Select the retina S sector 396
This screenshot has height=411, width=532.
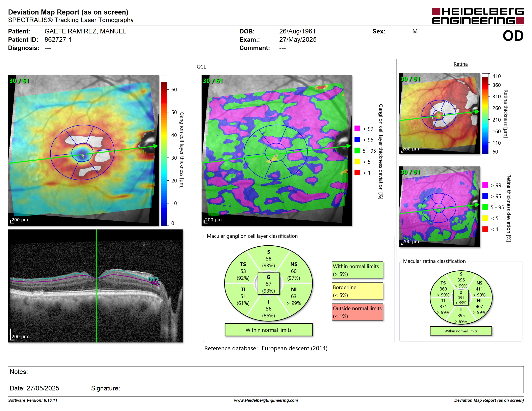click(x=461, y=280)
